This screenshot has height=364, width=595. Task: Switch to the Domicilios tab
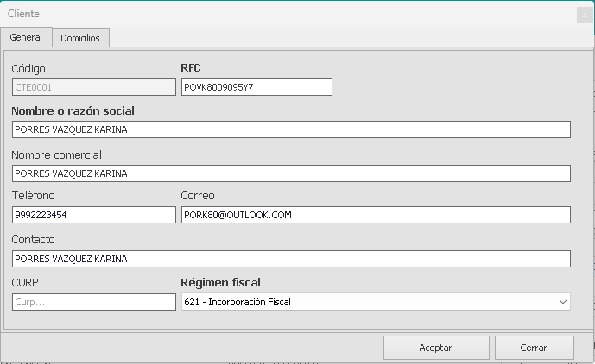click(80, 38)
